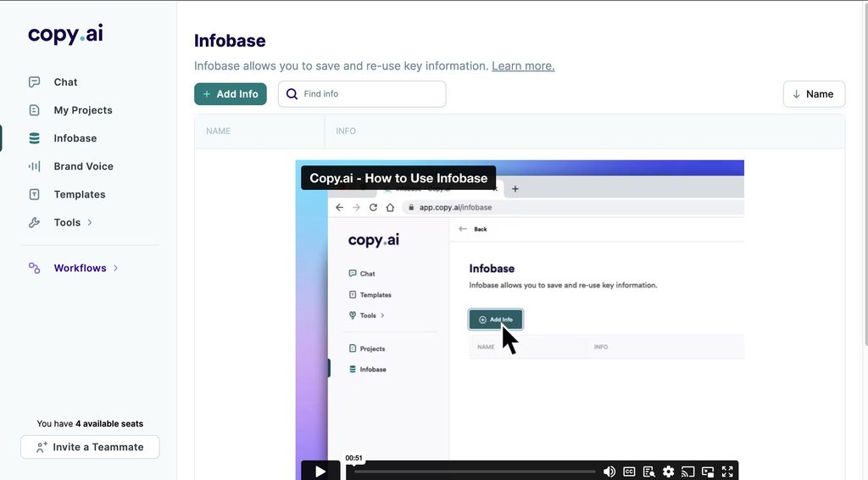Image resolution: width=868 pixels, height=480 pixels.
Task: Mute the video with speaker icon
Action: (x=609, y=472)
